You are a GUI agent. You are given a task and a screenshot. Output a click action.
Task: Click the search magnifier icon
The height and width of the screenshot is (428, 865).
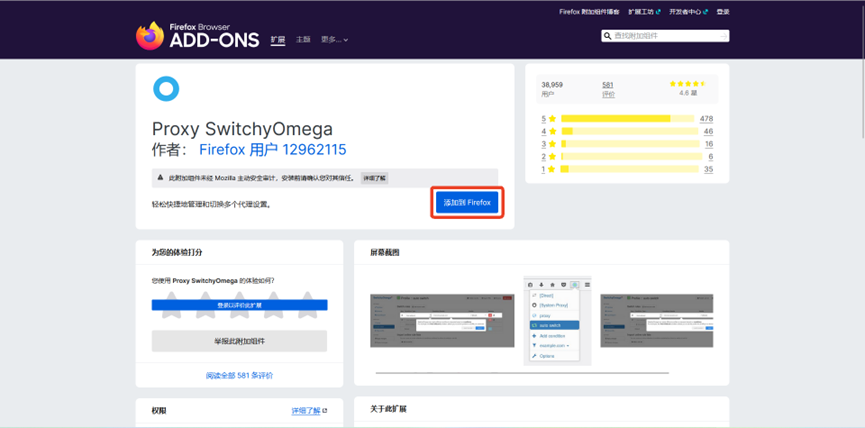click(x=608, y=36)
